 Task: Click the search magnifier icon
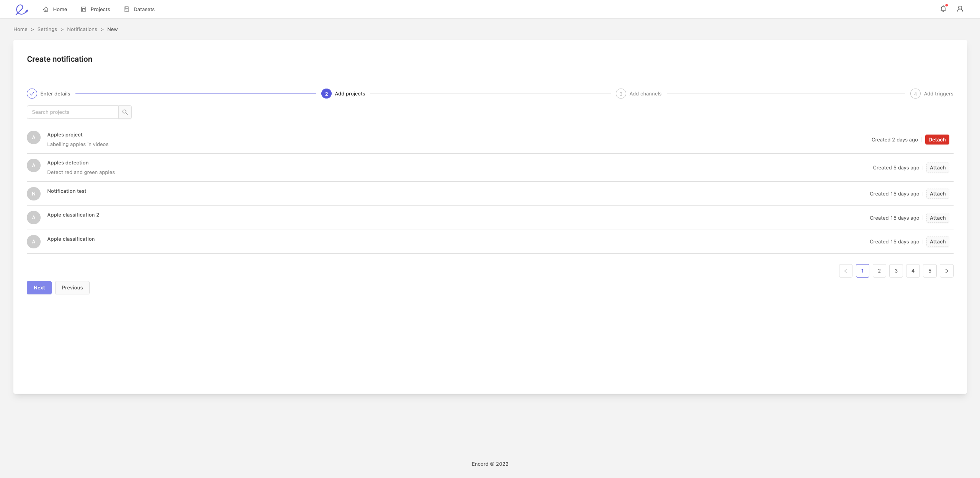(x=125, y=112)
